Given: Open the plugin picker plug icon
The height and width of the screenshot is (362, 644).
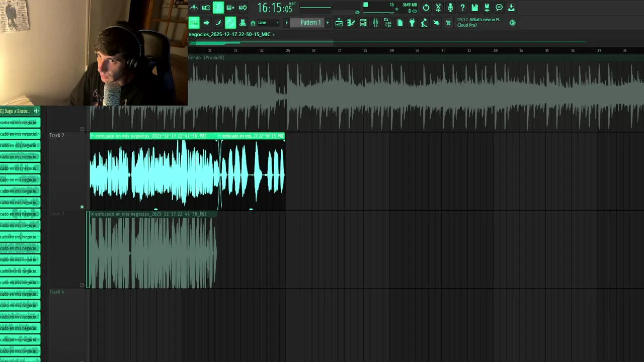Looking at the screenshot, I should tap(412, 23).
